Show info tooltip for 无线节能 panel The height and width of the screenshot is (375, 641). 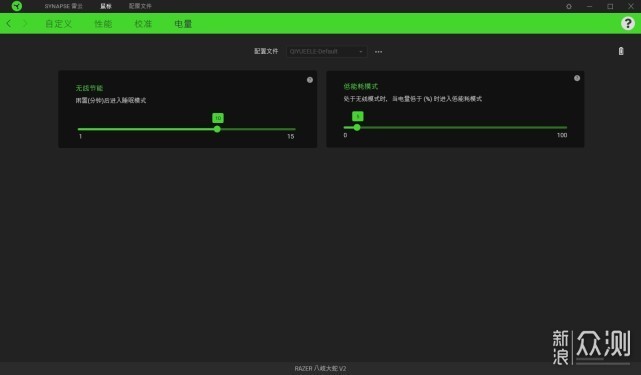310,80
